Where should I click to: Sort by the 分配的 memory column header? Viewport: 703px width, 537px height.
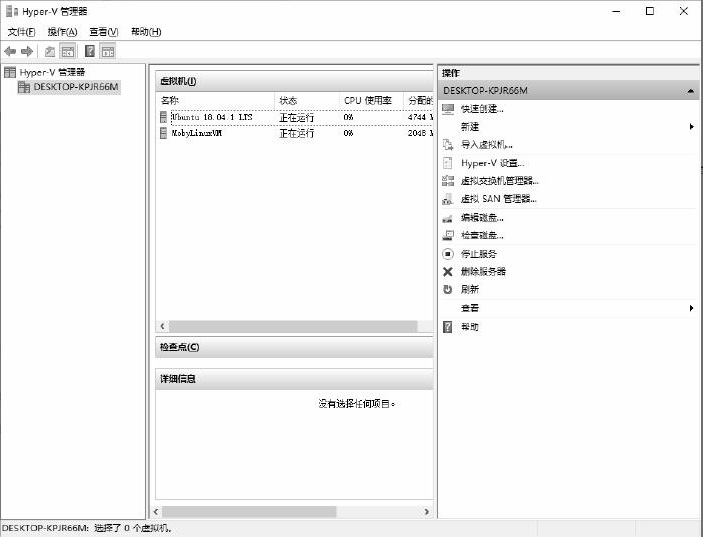click(x=419, y=100)
